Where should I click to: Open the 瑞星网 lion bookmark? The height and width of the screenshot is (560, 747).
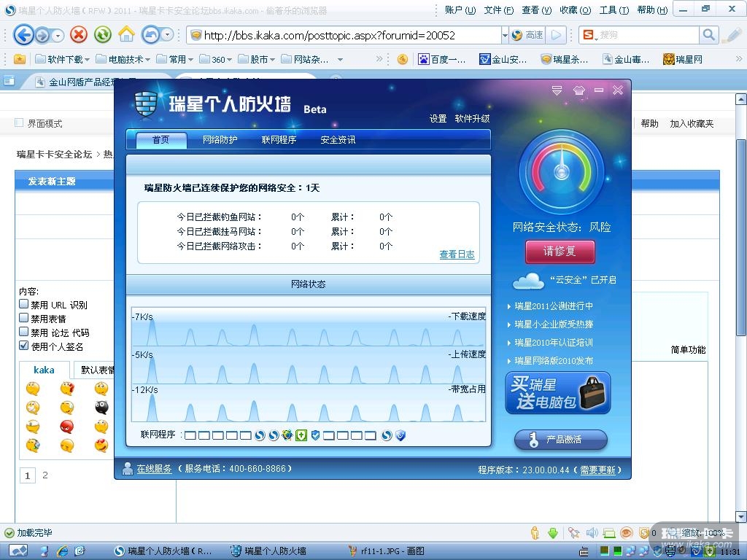point(683,59)
